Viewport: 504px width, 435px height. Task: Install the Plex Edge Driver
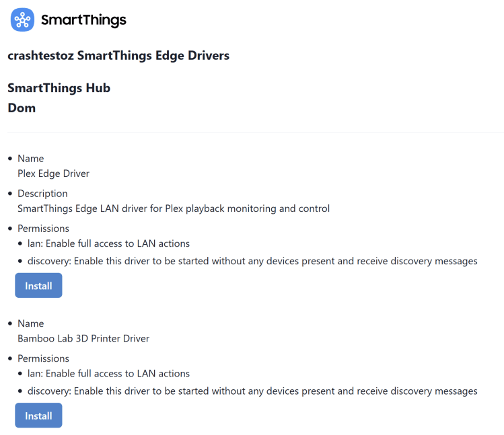(38, 286)
